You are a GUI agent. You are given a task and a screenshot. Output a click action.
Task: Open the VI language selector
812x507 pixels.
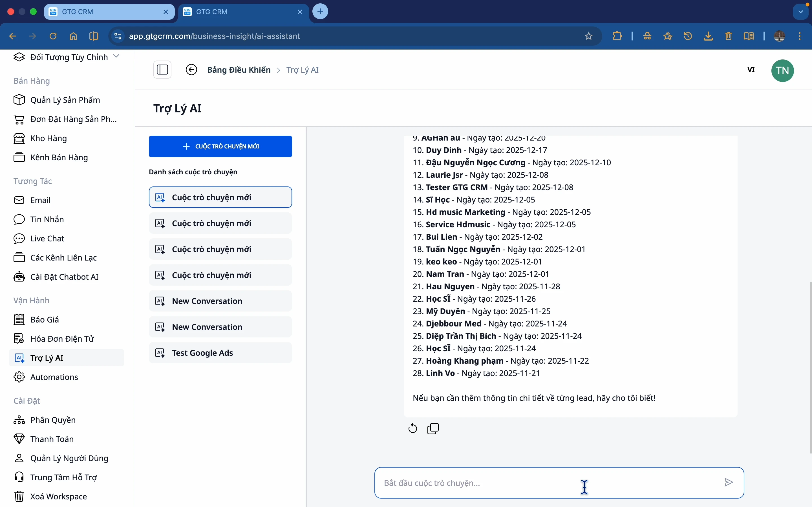point(751,70)
